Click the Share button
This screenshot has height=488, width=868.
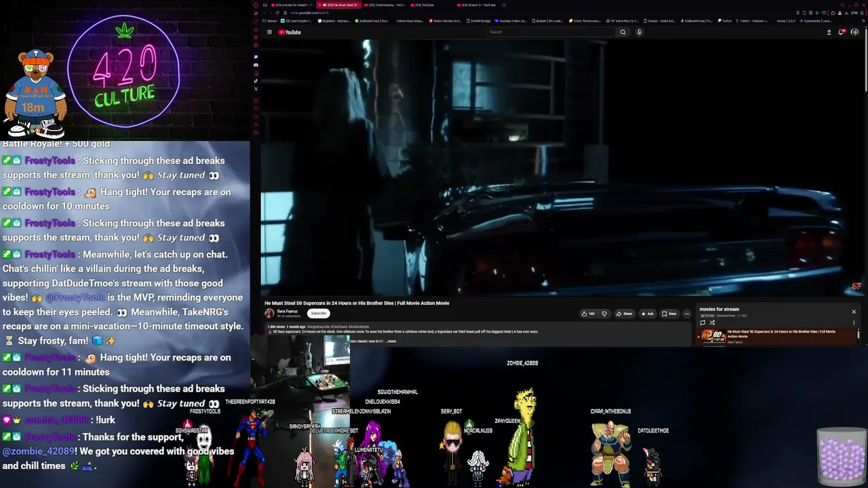pos(624,314)
